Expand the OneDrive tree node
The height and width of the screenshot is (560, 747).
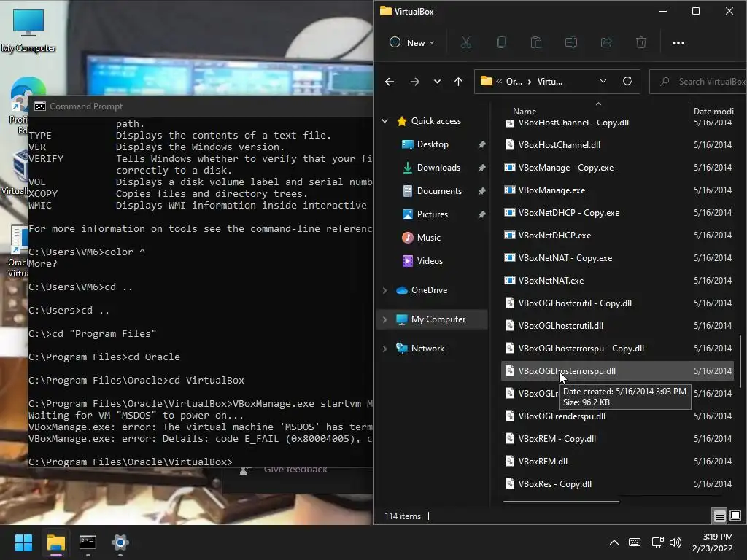pos(385,290)
